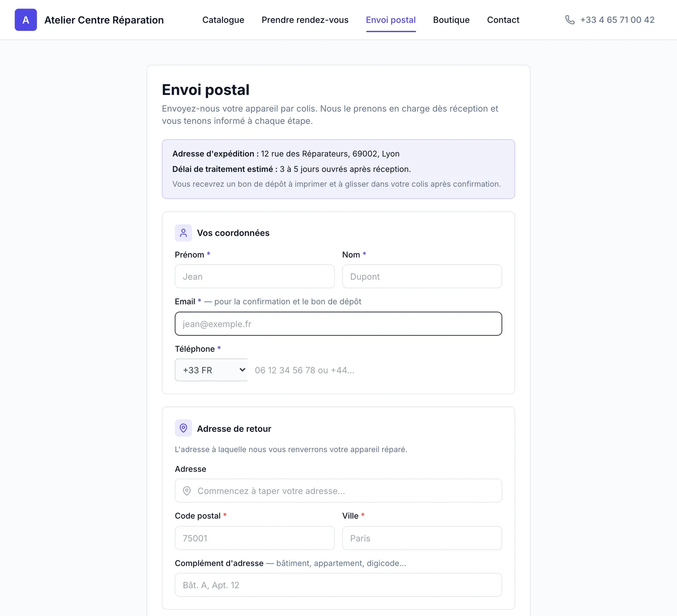
Task: Focus the Prénom input field
Action: [255, 276]
